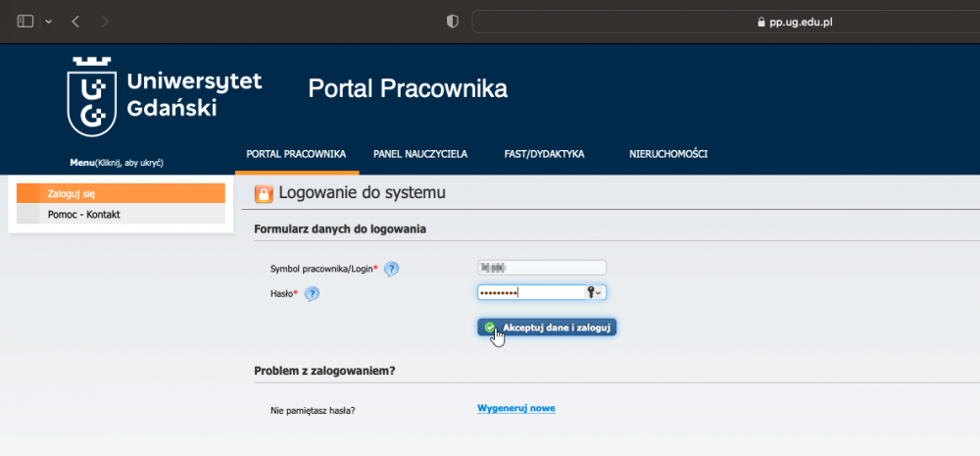Click the browser forward arrow

tap(105, 21)
